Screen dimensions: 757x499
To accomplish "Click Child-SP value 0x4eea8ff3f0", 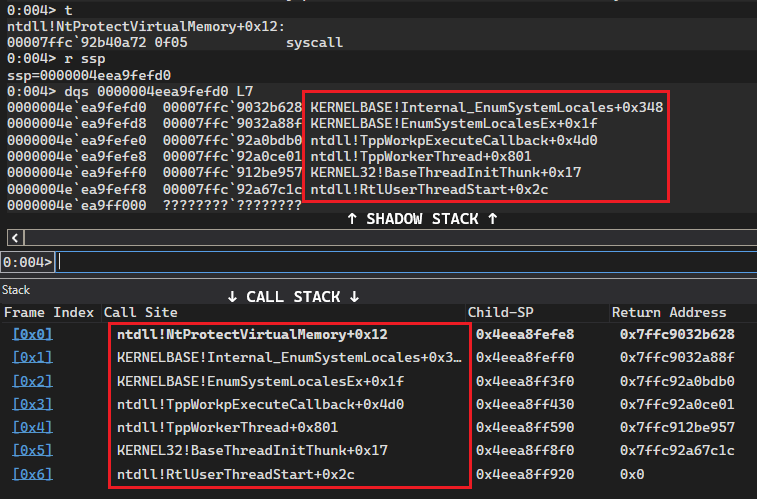I will (x=525, y=381).
